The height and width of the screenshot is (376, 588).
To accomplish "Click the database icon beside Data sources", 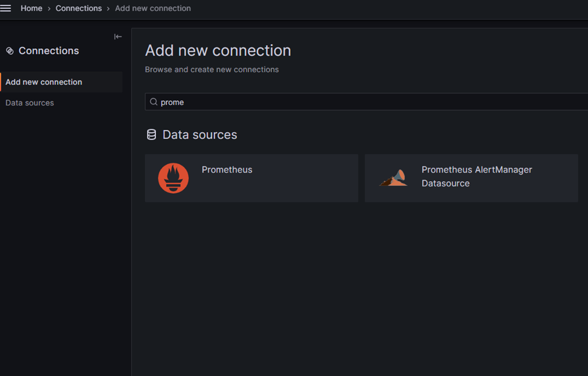I will (151, 135).
